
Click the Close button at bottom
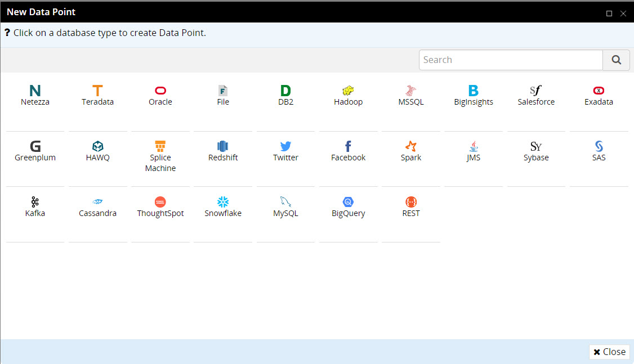(609, 352)
